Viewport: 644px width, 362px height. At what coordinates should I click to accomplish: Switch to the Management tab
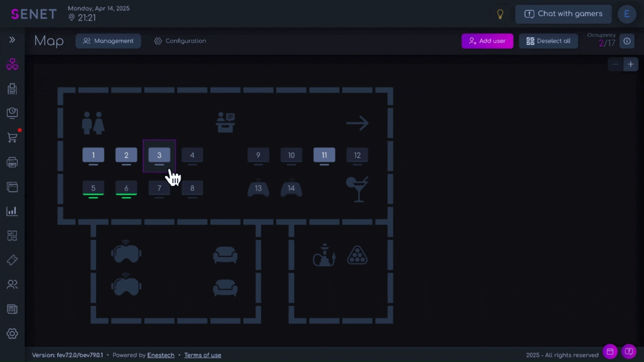click(108, 41)
